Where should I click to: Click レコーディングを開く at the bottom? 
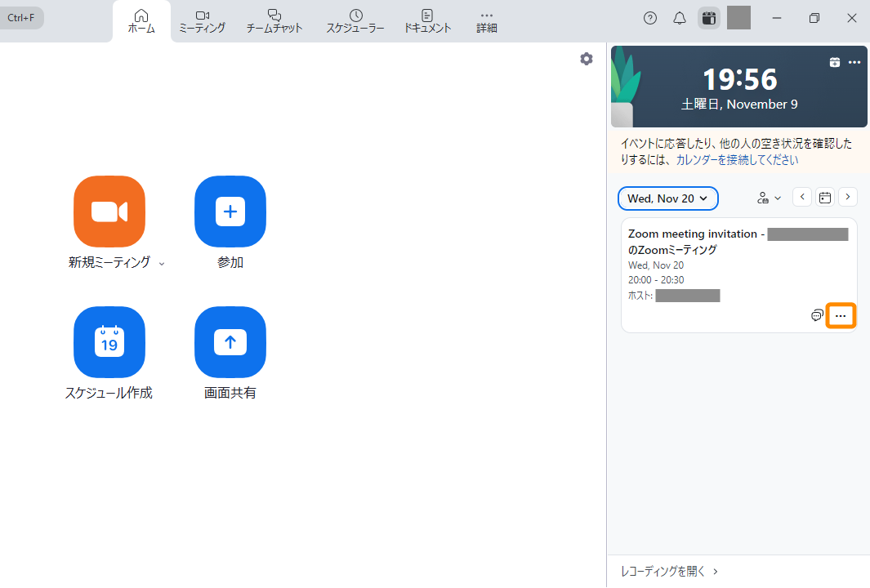coord(669,572)
